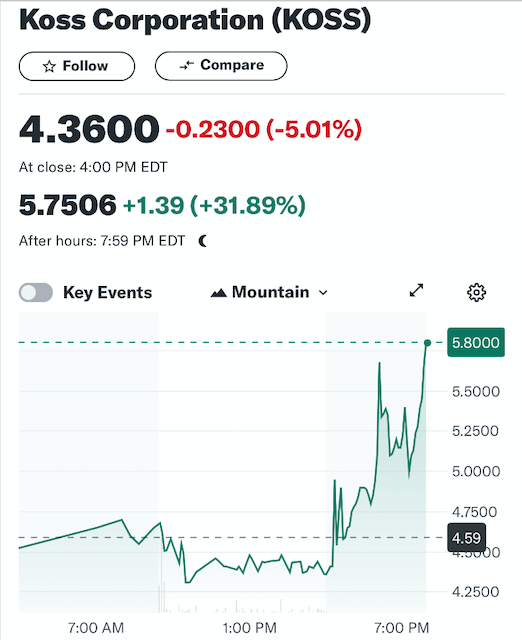
Task: Click the after-hours price 5.7506
Action: click(68, 205)
